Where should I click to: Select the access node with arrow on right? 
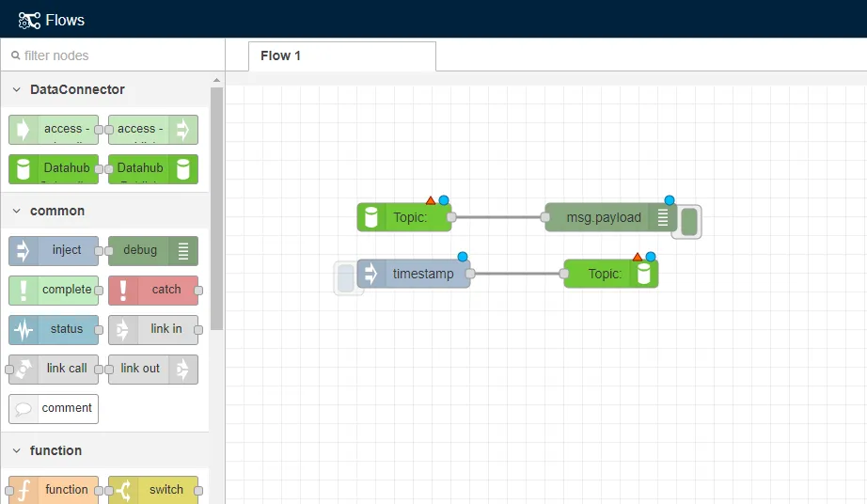[x=153, y=130]
